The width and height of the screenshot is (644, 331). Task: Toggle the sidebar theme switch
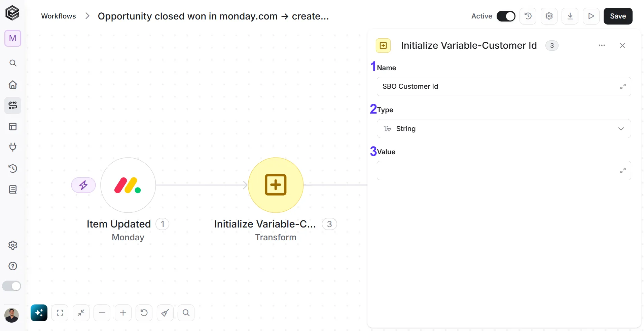12,286
